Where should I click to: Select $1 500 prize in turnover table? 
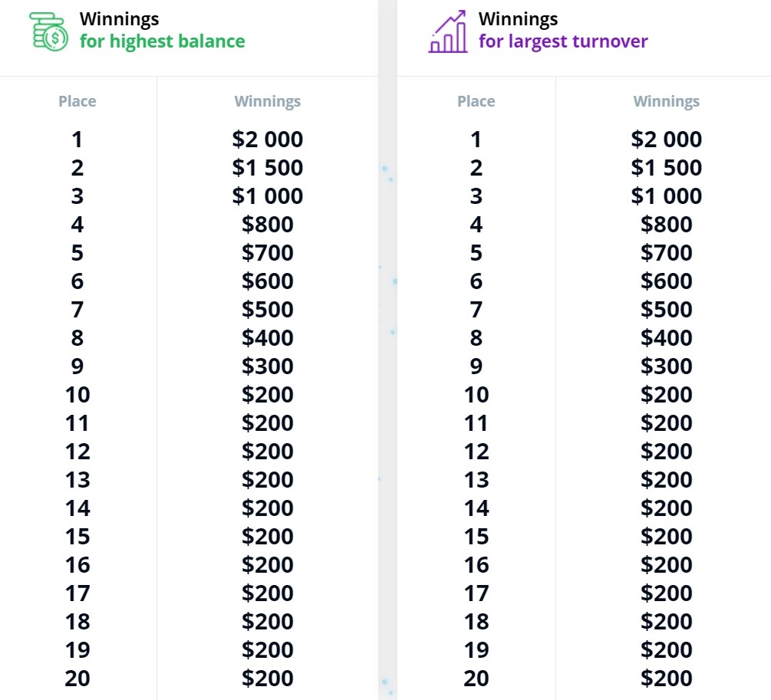click(x=666, y=168)
